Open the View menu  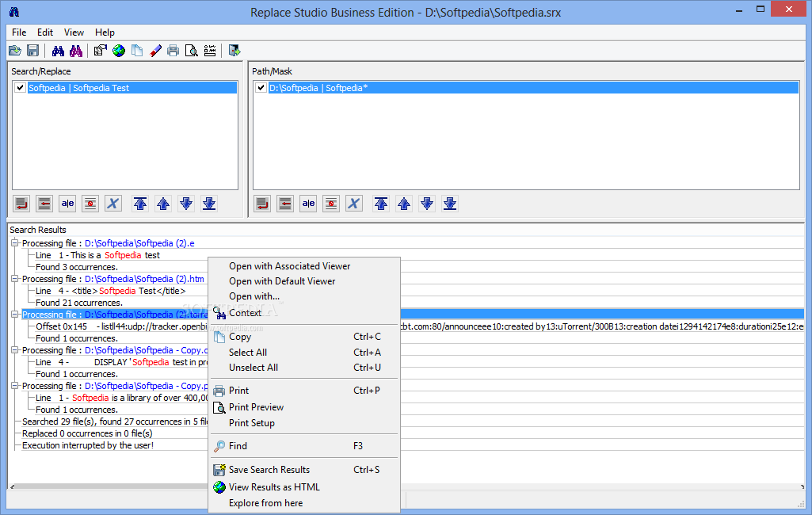(x=74, y=32)
